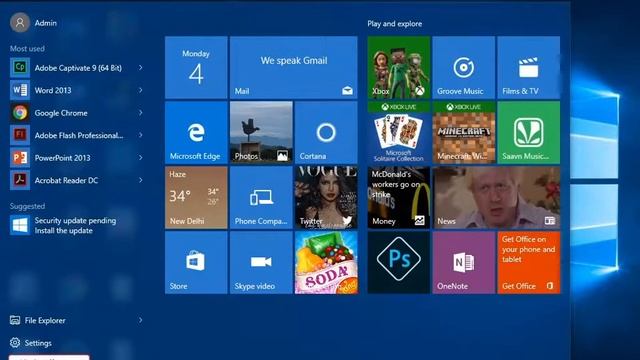Launch the Minecraft tile
Image resolution: width=640 pixels, height=360 pixels.
click(x=463, y=133)
